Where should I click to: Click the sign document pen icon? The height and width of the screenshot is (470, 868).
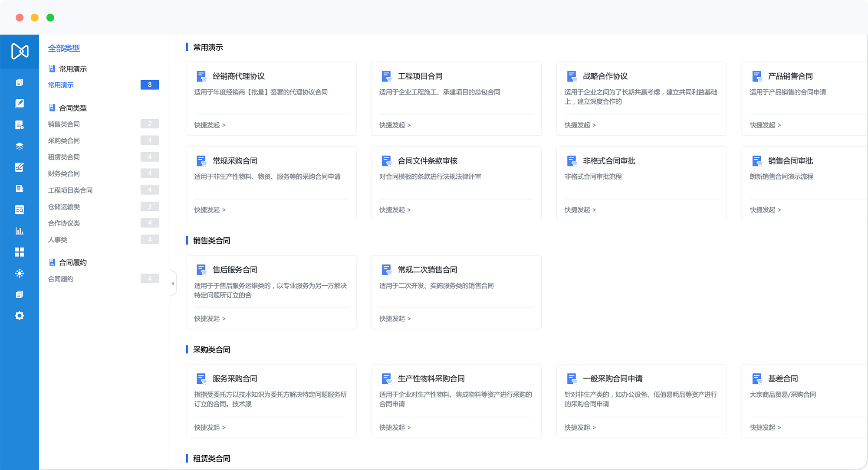pos(20,167)
